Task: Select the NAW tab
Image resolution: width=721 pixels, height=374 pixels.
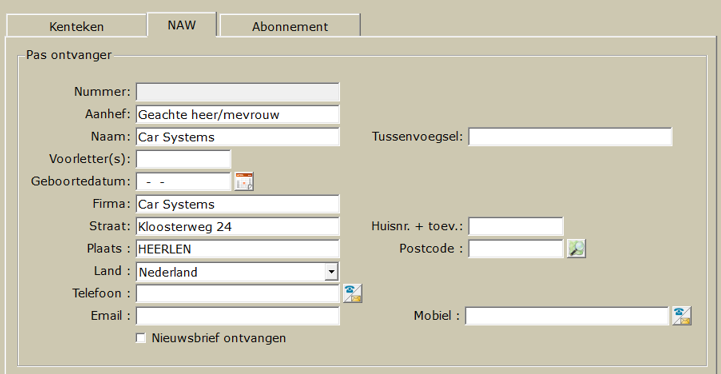Action: pyautogui.click(x=182, y=25)
